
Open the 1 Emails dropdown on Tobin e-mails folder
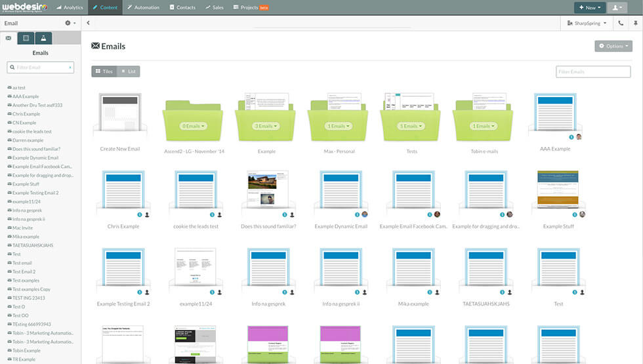(484, 126)
